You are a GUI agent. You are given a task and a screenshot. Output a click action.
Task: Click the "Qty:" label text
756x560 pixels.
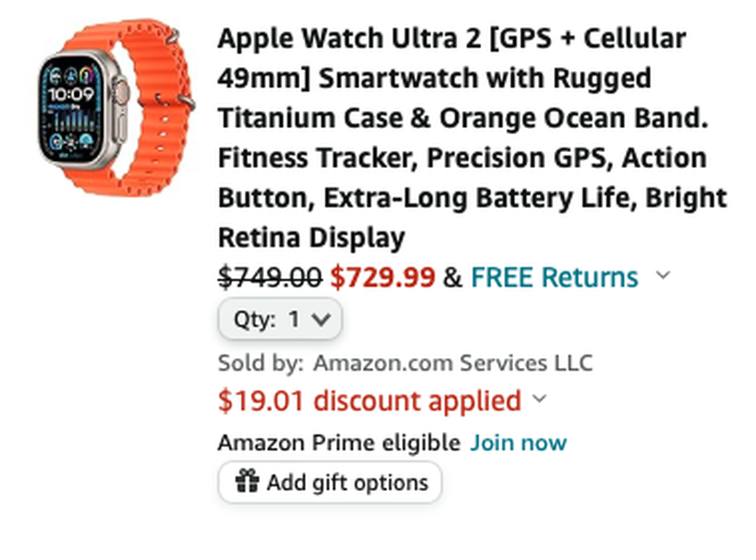[255, 320]
